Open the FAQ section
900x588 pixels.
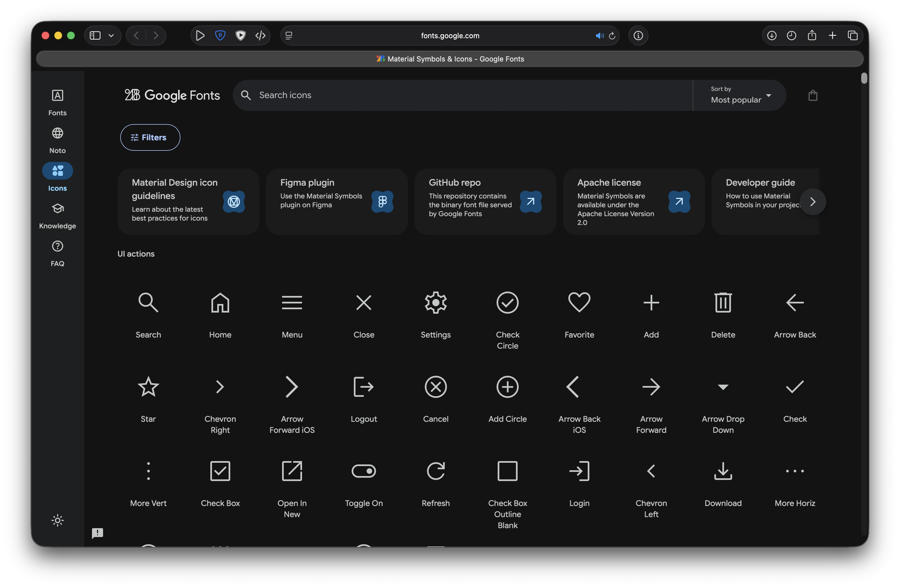click(57, 253)
